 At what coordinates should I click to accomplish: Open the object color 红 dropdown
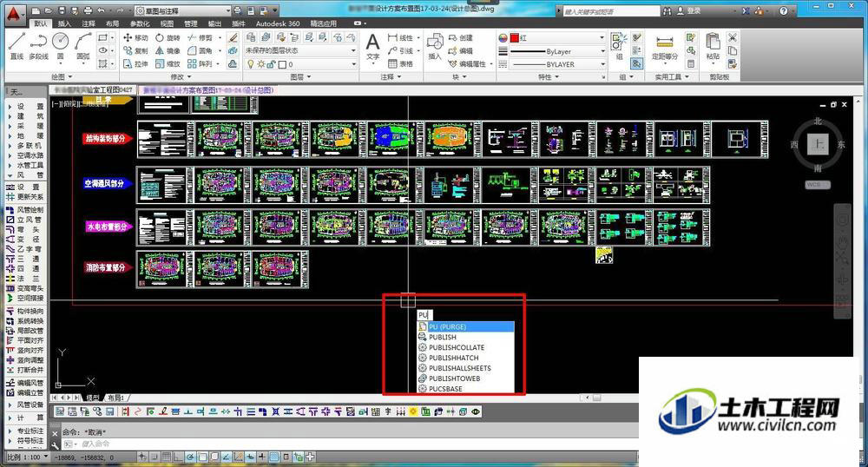(x=558, y=37)
